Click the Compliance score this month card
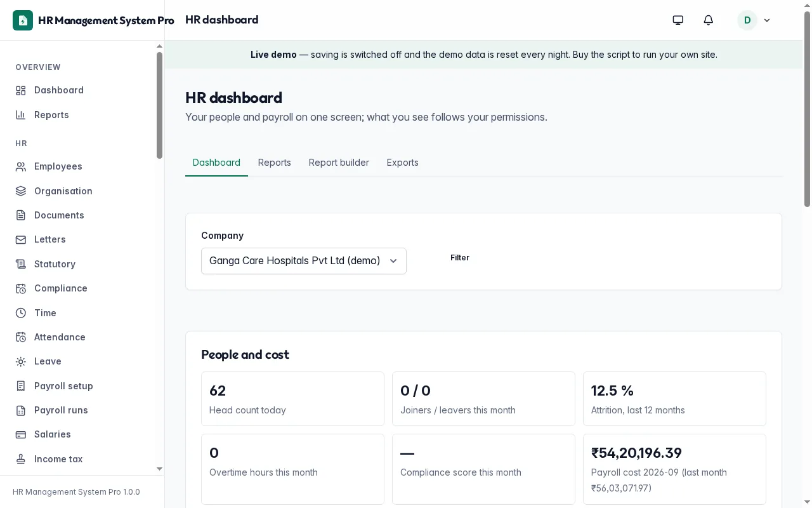Image resolution: width=812 pixels, height=508 pixels. (x=483, y=469)
